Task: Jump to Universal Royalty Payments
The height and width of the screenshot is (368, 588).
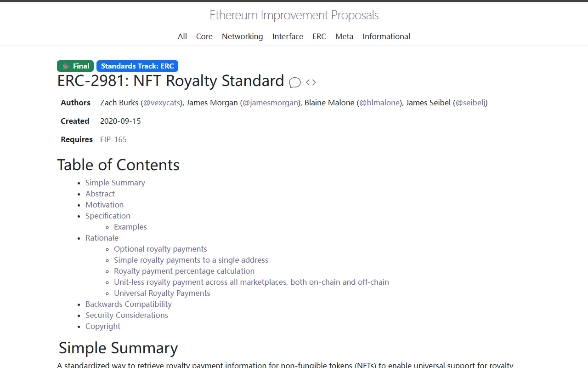Action: click(x=162, y=293)
